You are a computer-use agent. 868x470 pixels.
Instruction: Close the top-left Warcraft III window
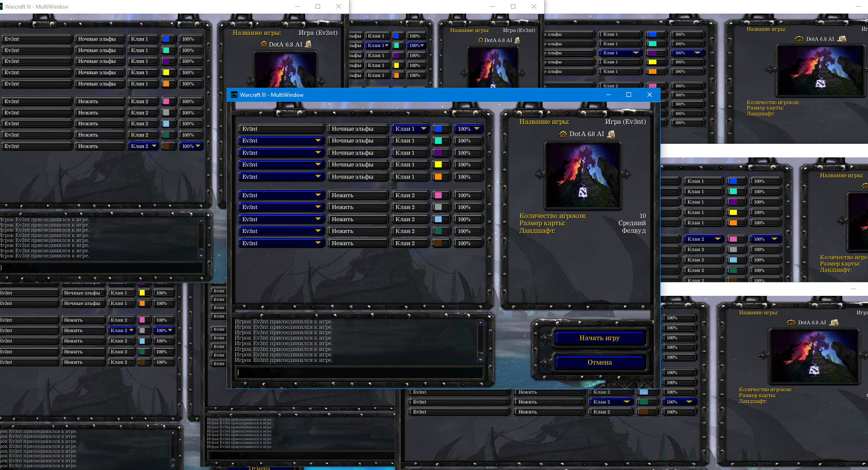coord(339,6)
